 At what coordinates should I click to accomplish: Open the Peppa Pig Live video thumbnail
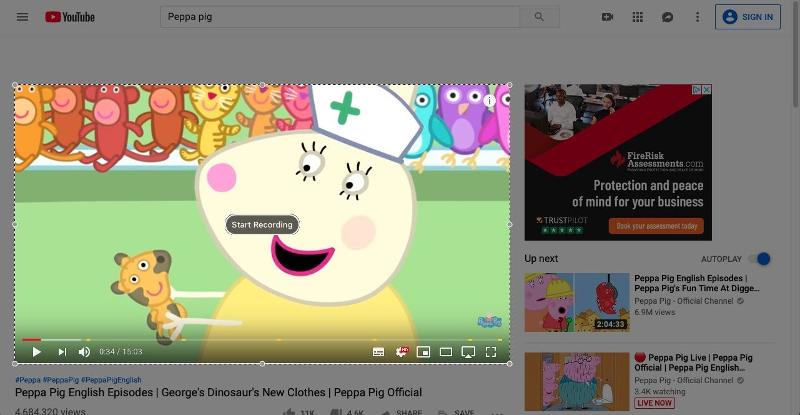coord(577,381)
